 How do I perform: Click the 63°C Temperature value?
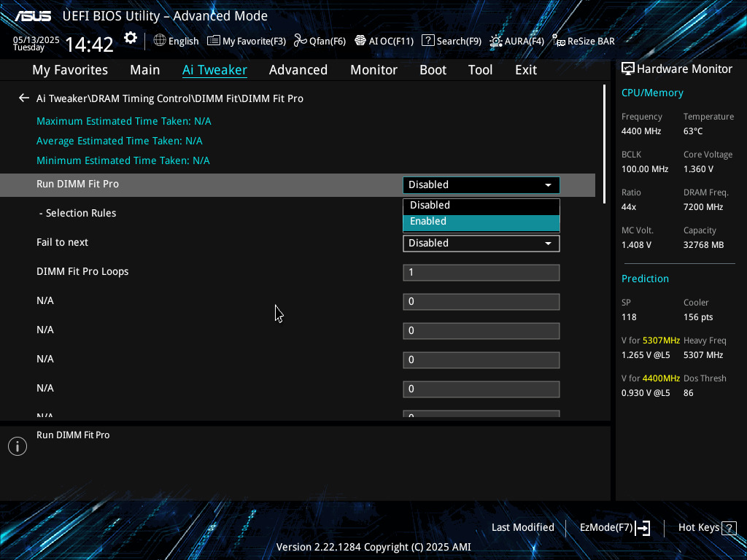pyautogui.click(x=693, y=131)
